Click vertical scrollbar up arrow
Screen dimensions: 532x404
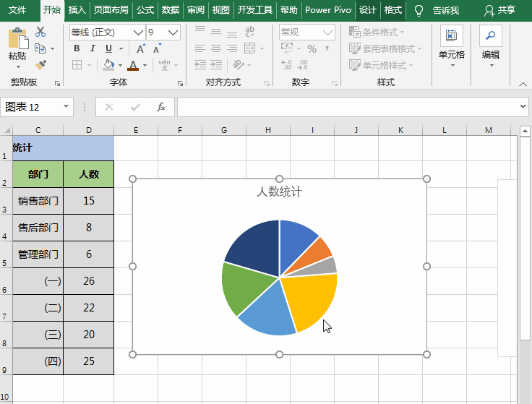[525, 131]
